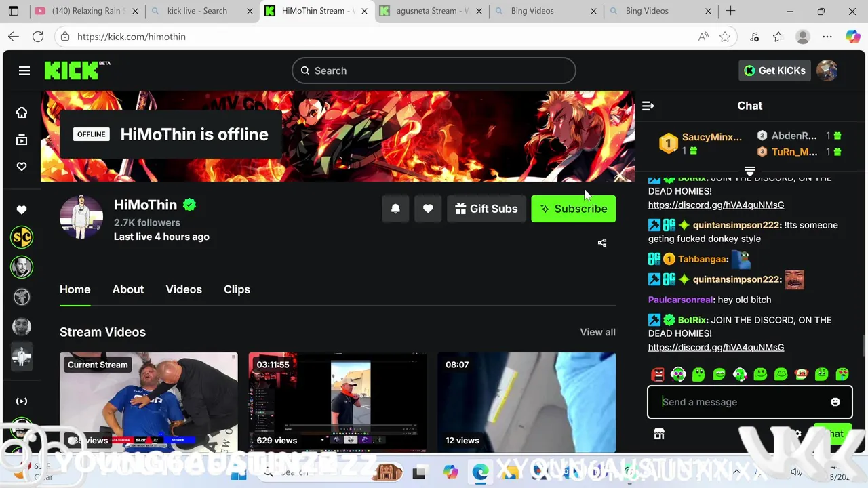Screen dimensions: 868x488
Task: Click into the Send a message field
Action: (739, 402)
